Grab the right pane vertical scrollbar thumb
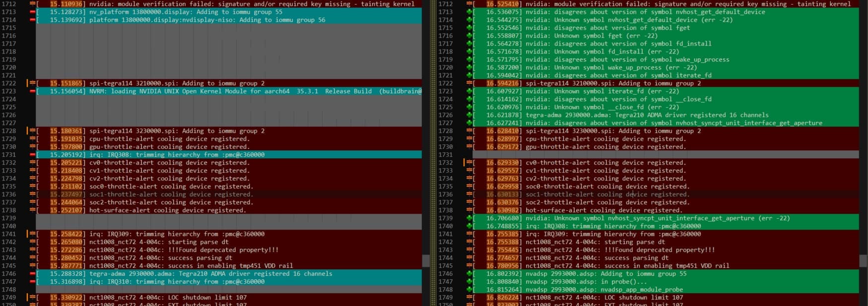This screenshot has height=306, width=868. click(864, 261)
